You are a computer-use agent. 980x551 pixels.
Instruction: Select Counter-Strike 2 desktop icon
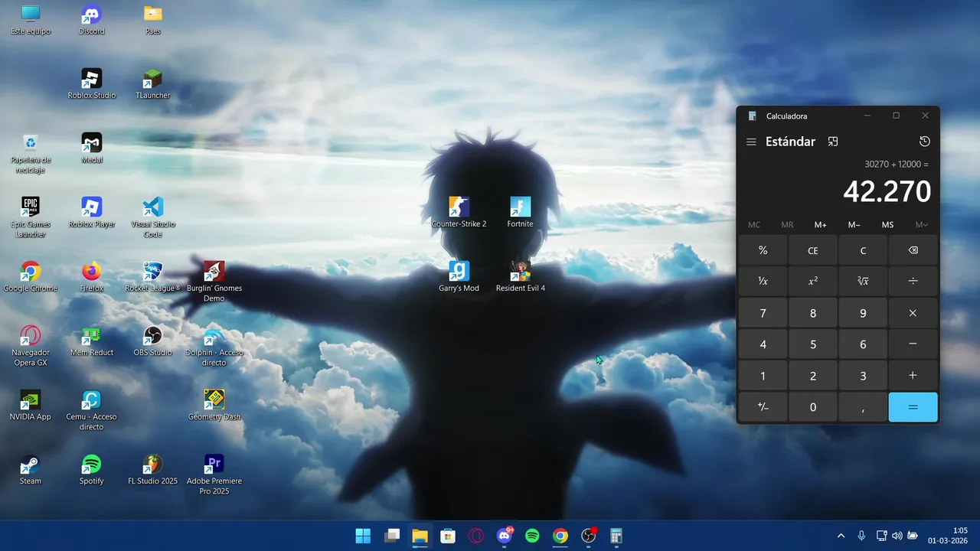(x=459, y=213)
